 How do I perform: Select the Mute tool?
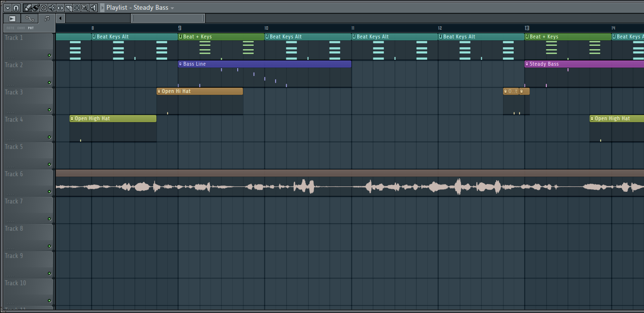pos(52,8)
